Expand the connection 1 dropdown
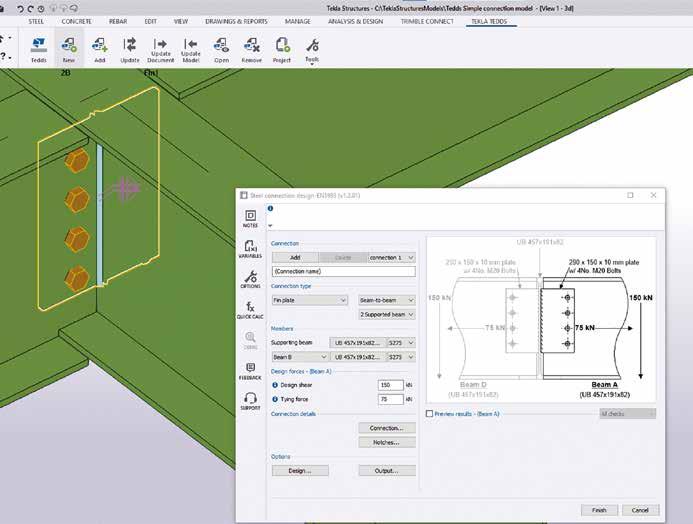Viewport: 693px width, 524px height. pos(392,257)
